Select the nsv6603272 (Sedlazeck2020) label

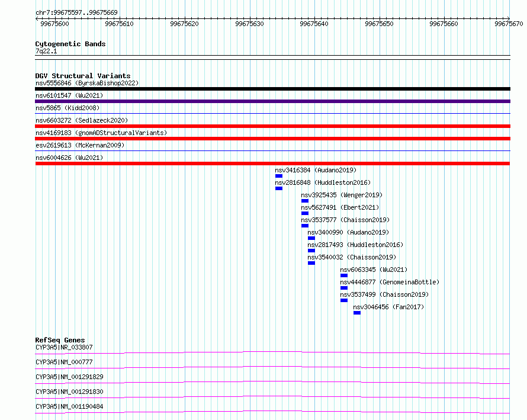click(x=82, y=120)
